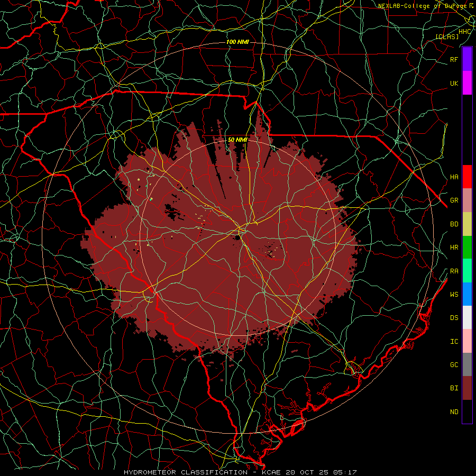Select the WS legend label
The height and width of the screenshot is (476, 476).
[454, 294]
